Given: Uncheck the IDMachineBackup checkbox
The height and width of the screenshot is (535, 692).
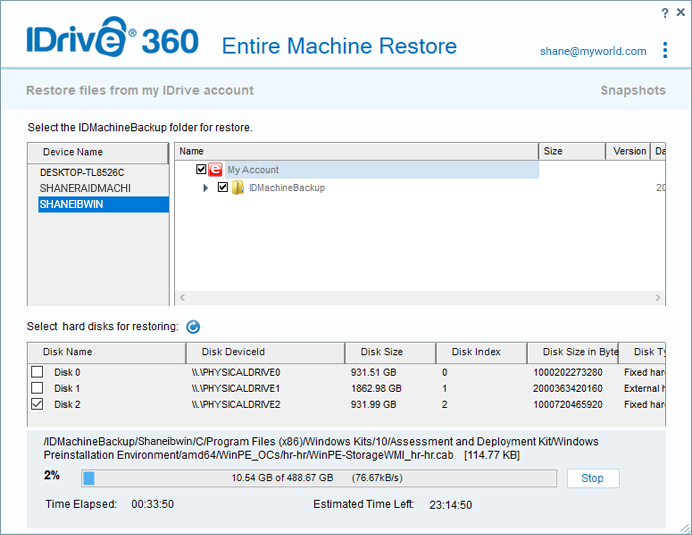Looking at the screenshot, I should coord(223,188).
